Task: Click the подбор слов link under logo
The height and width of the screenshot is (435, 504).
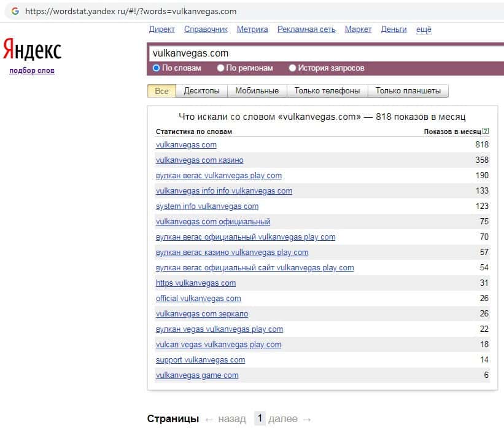Action: tap(32, 71)
